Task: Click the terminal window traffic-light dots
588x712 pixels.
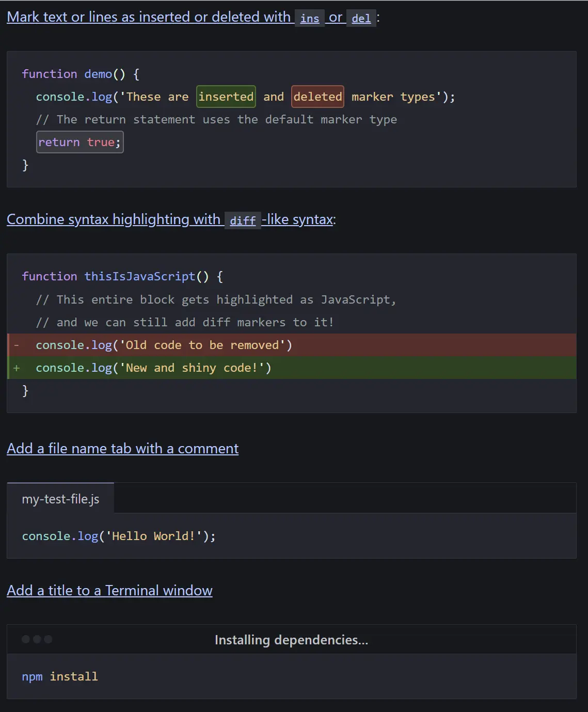Action: [37, 639]
